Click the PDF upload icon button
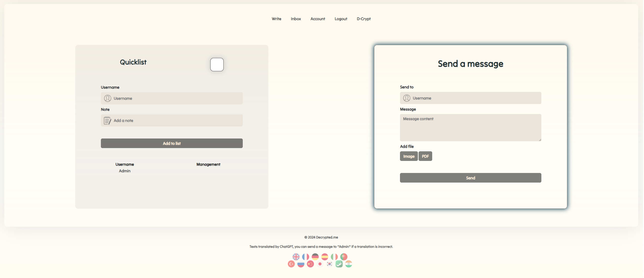Screen dimensions: 644x278 [x=425, y=156]
